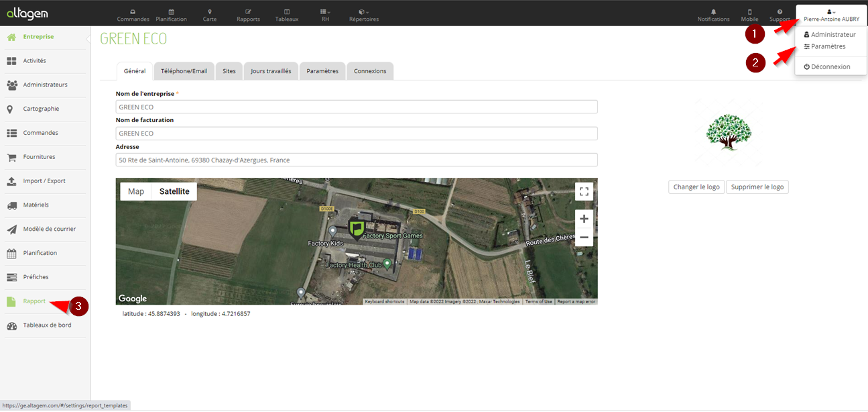
Task: Open map Terms of Use link
Action: click(539, 302)
